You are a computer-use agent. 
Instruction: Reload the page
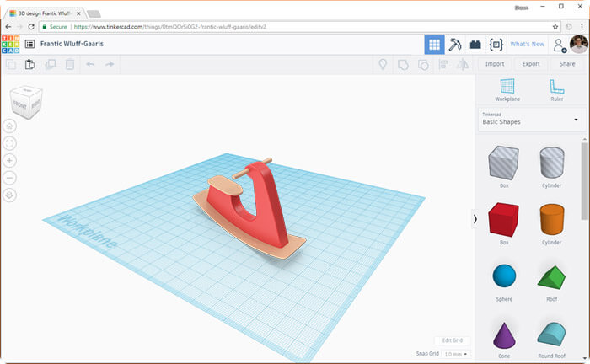coord(31,27)
